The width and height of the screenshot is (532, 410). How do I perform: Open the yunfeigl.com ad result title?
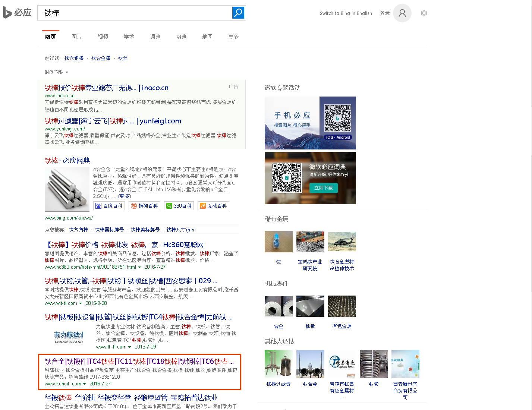click(x=113, y=121)
